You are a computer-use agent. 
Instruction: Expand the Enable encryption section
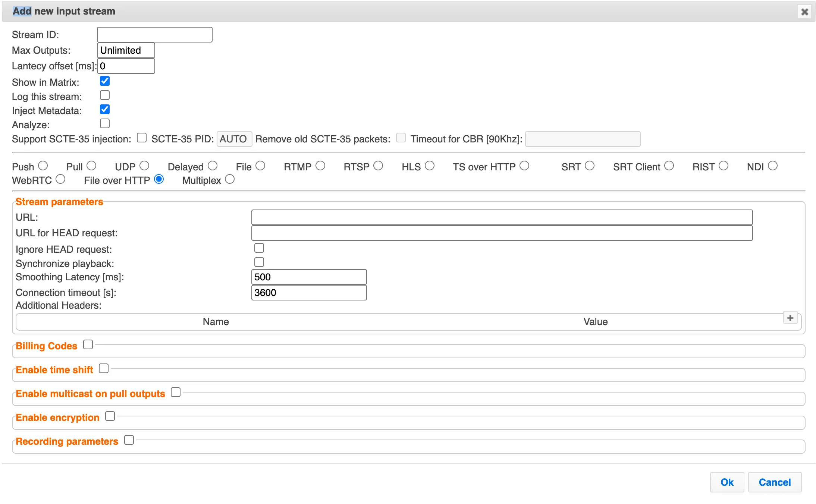[x=110, y=416]
